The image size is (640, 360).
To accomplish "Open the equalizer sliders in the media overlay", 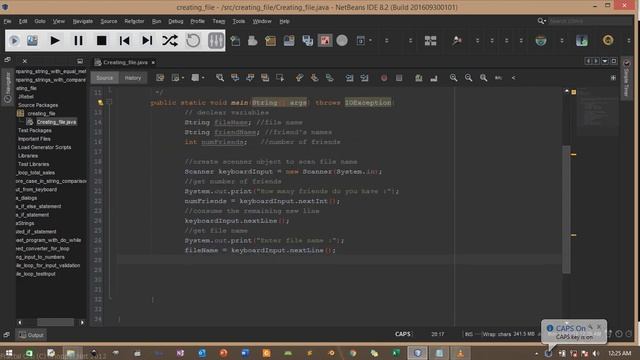I will (x=216, y=40).
